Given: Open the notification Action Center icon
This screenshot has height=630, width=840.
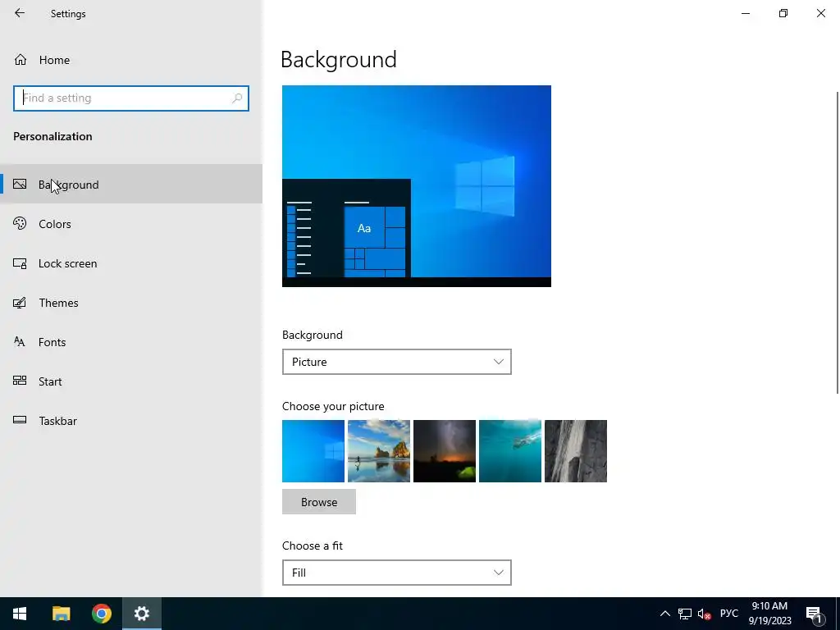Looking at the screenshot, I should pyautogui.click(x=814, y=614).
